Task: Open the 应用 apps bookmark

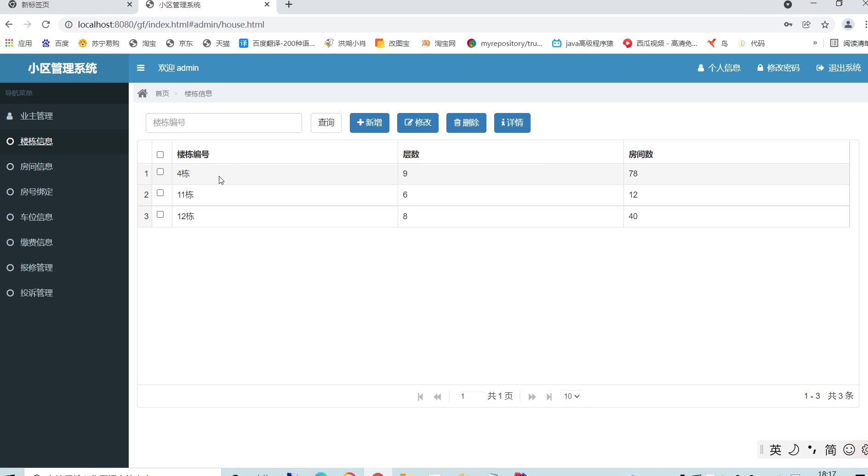Action: tap(18, 43)
